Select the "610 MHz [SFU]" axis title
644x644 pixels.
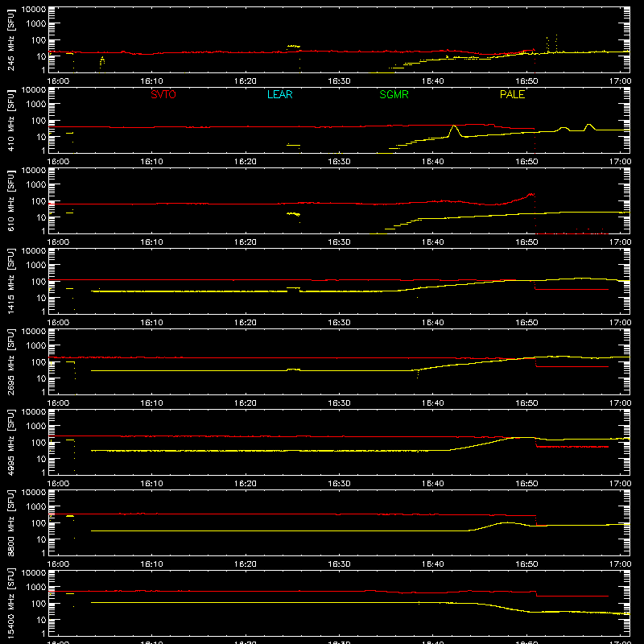(11, 200)
